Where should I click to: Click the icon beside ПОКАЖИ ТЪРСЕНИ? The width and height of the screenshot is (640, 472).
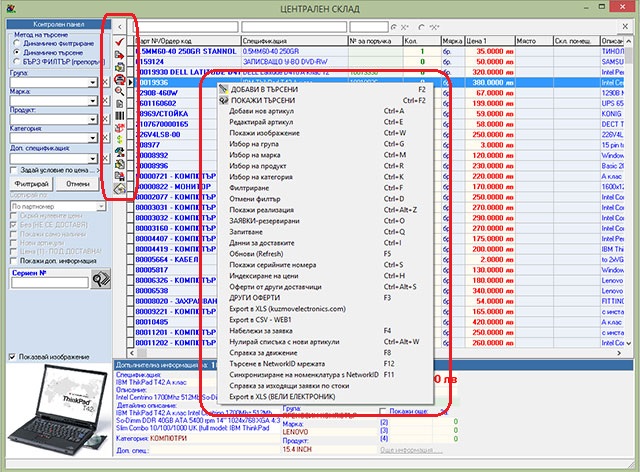(223, 100)
